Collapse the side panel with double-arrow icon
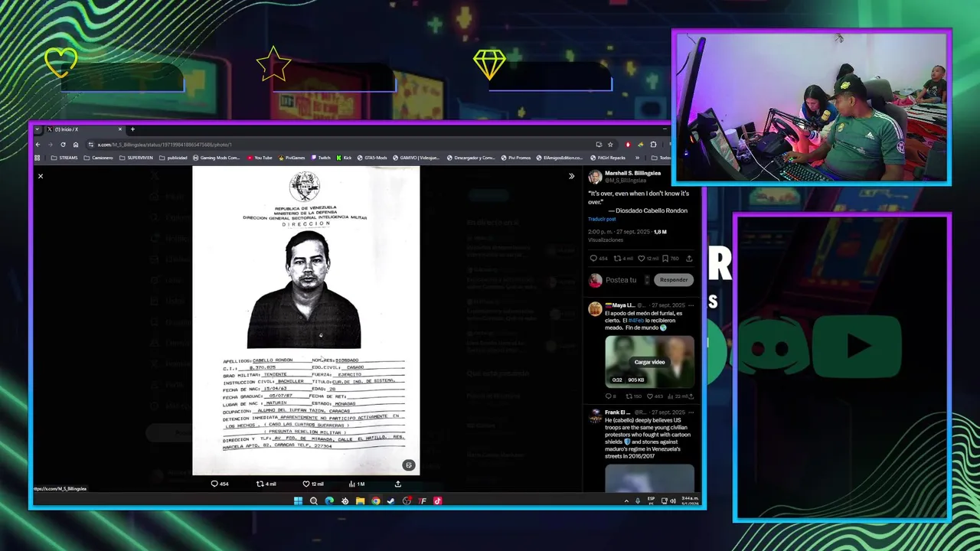This screenshot has height=551, width=980. tap(571, 176)
